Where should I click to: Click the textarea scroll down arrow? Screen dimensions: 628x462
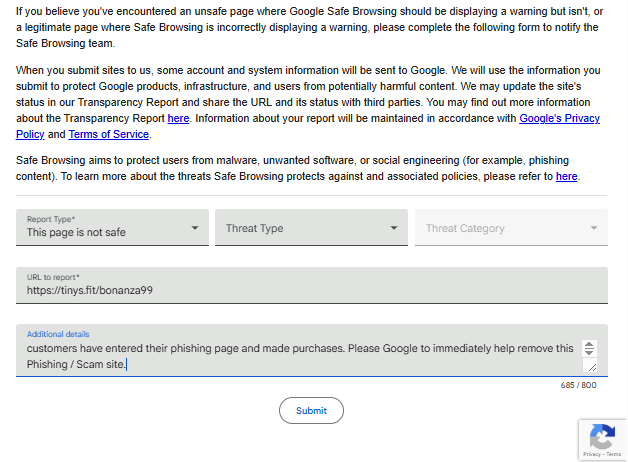coord(589,354)
